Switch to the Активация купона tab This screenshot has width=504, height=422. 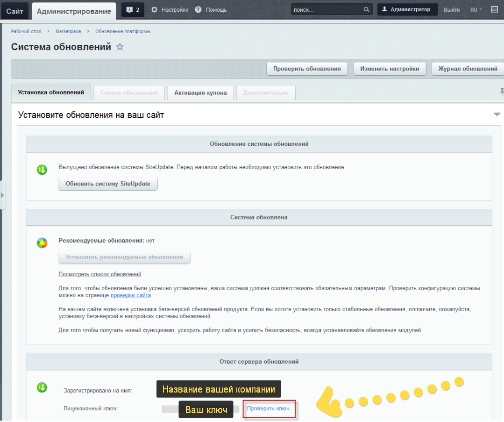click(x=200, y=93)
